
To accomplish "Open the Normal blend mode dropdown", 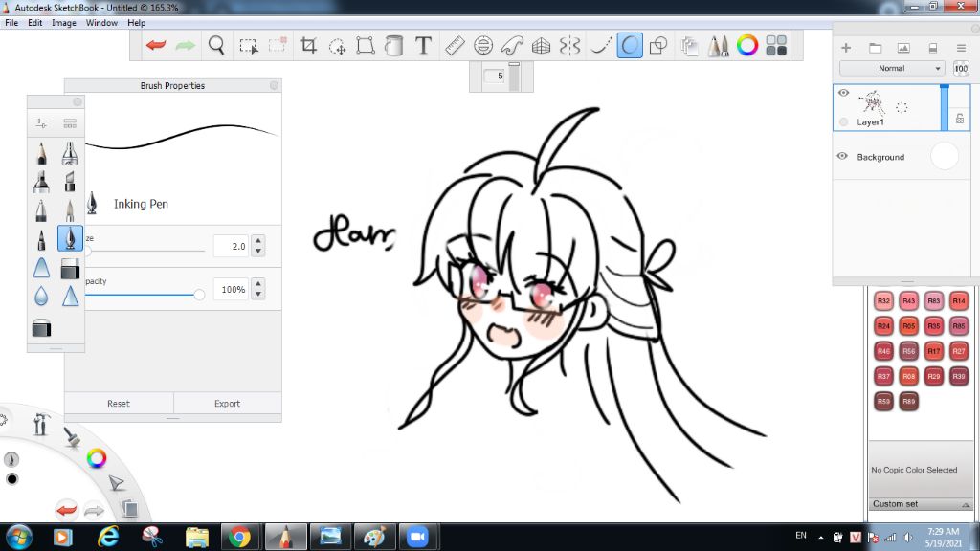I will [891, 68].
